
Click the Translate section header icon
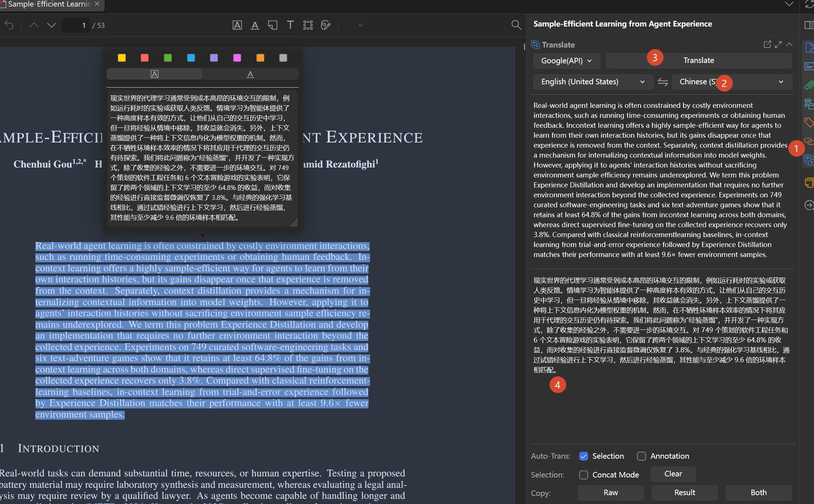tap(535, 45)
